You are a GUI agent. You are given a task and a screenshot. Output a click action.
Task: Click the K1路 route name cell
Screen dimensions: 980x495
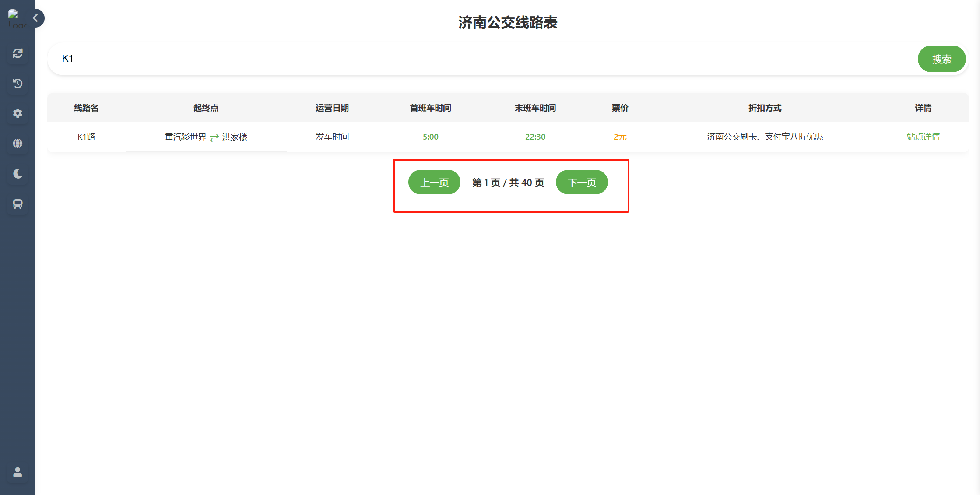click(86, 137)
